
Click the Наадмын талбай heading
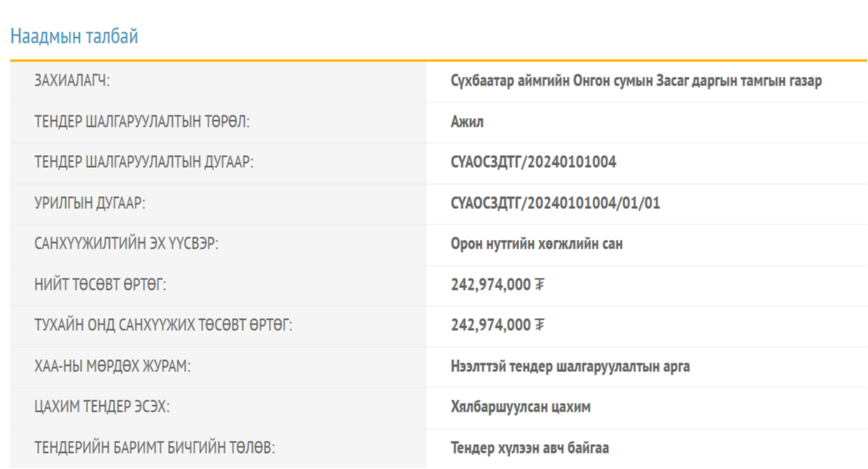pyautogui.click(x=74, y=36)
